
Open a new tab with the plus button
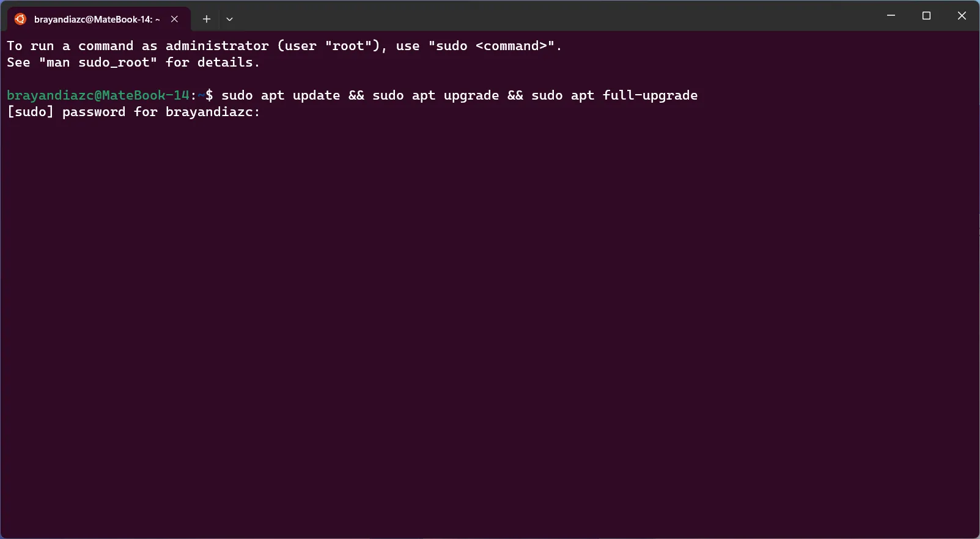207,19
